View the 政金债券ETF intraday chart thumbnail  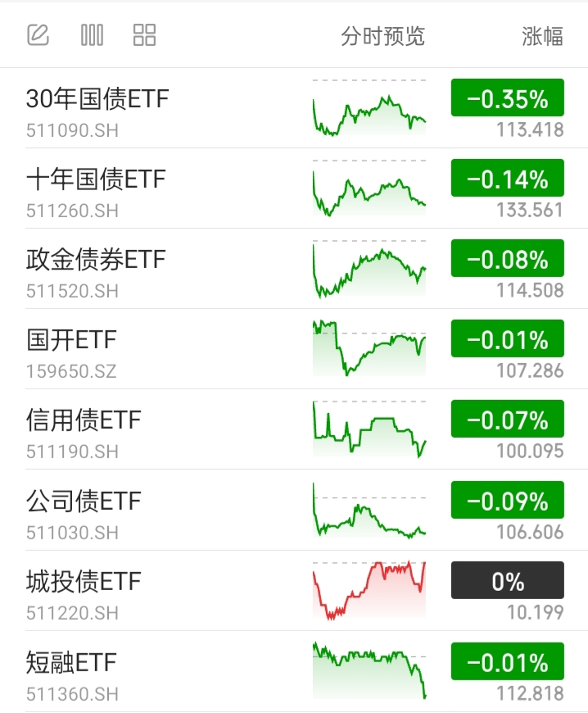coord(369,269)
